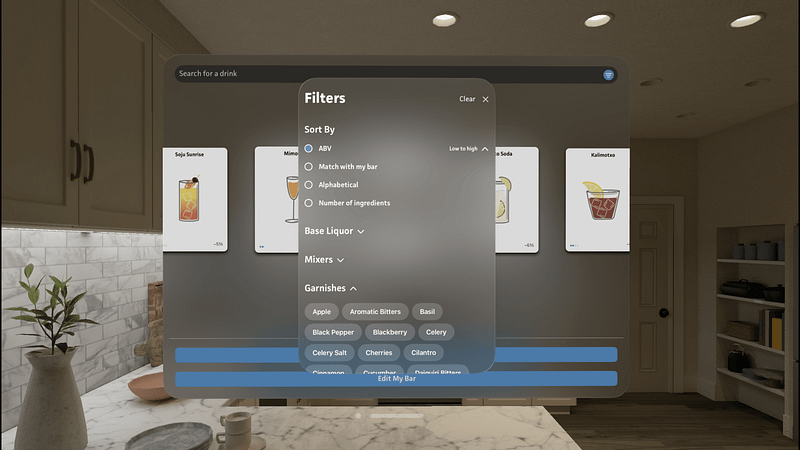Toggle the Basil garnish filter

427,312
